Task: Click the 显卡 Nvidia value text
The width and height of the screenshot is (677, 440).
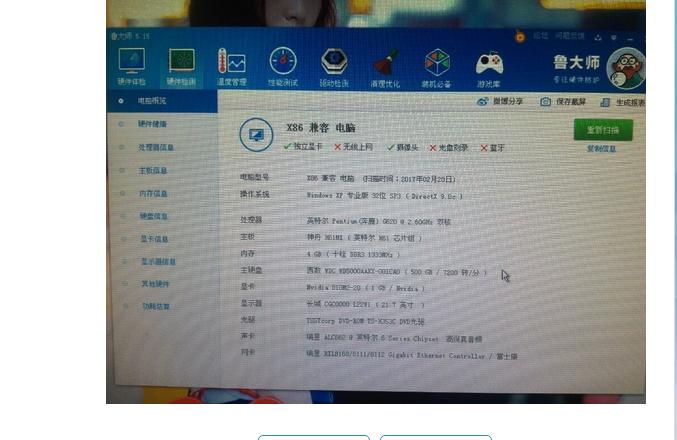Action: point(365,288)
